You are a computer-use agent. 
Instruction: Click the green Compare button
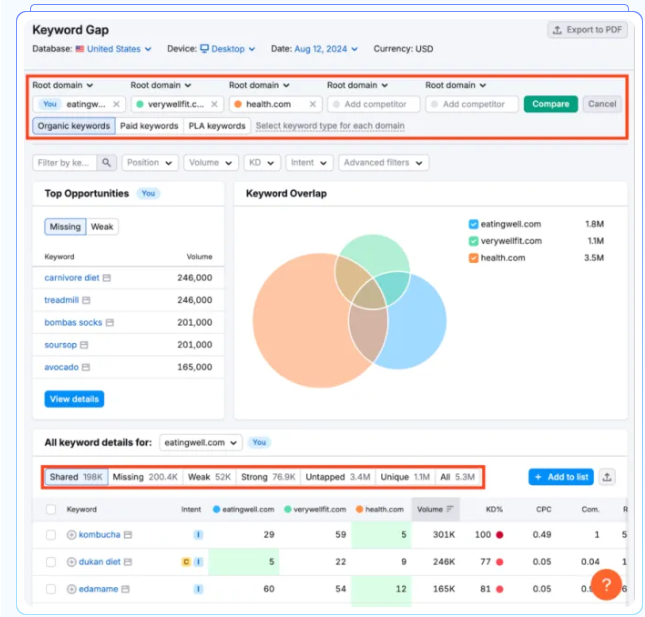(x=551, y=104)
